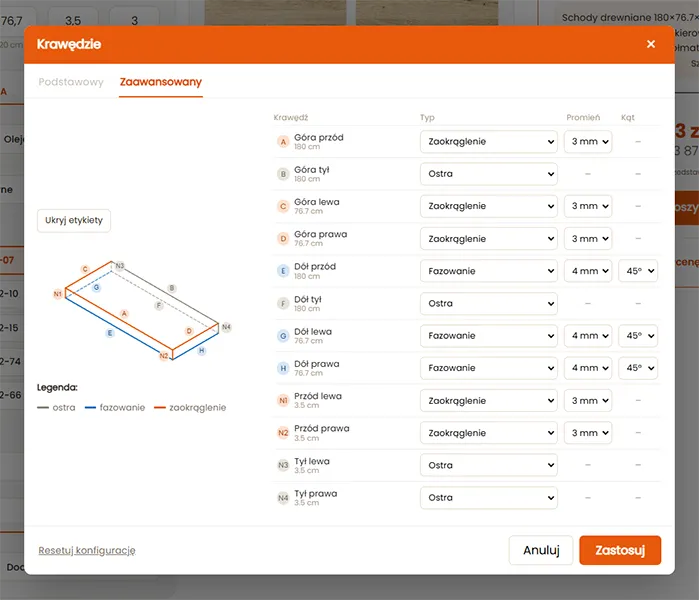Select edge label F on the board diagram
Viewport: 699px width, 600px height.
(159, 305)
